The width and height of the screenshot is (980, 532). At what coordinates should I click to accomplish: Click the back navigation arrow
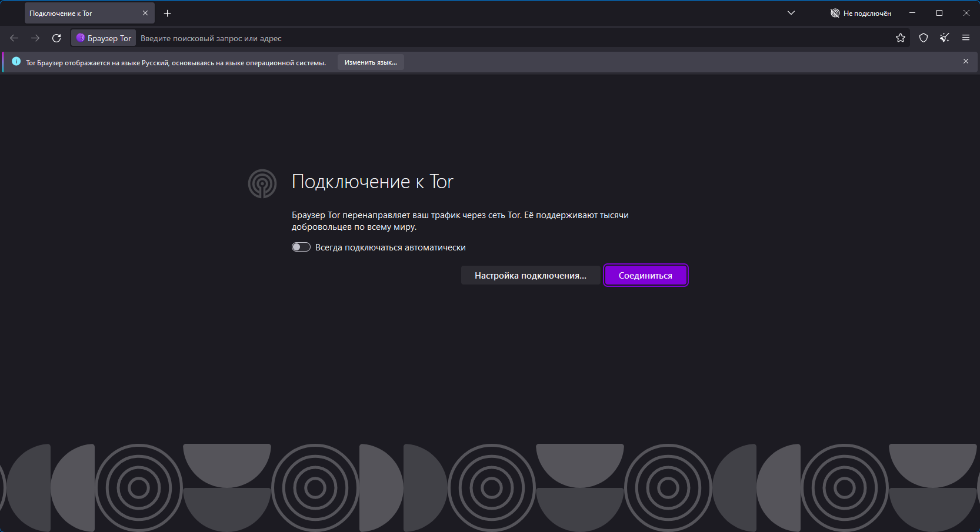14,38
